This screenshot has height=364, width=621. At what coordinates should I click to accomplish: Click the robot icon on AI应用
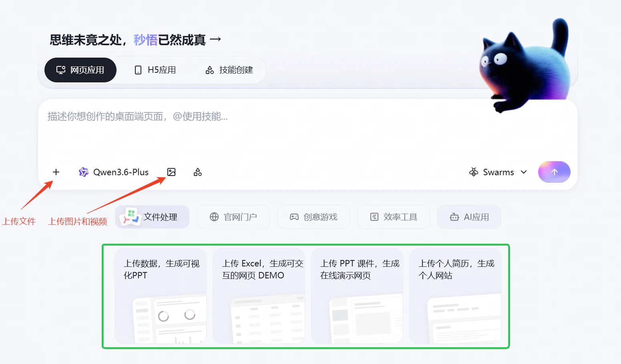click(x=454, y=217)
